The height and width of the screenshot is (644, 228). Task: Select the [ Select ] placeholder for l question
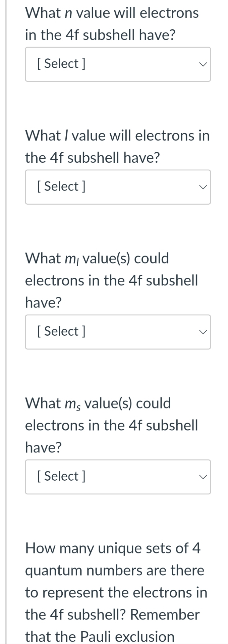(x=61, y=186)
